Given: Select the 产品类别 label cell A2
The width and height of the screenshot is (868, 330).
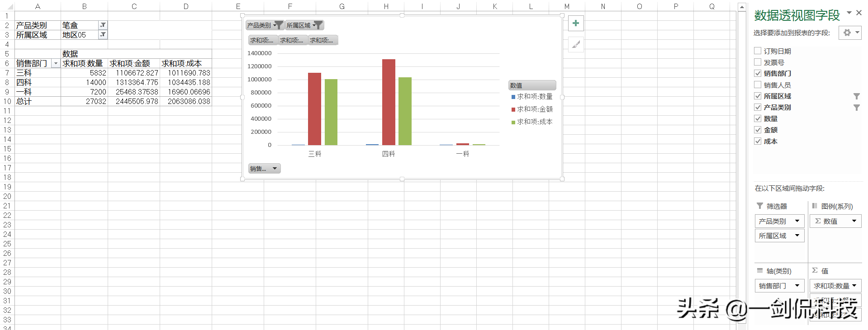Looking at the screenshot, I should [x=38, y=25].
